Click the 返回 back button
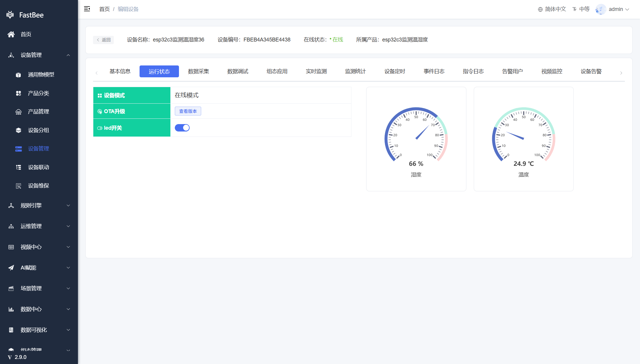Image resolution: width=640 pixels, height=364 pixels. pyautogui.click(x=103, y=40)
